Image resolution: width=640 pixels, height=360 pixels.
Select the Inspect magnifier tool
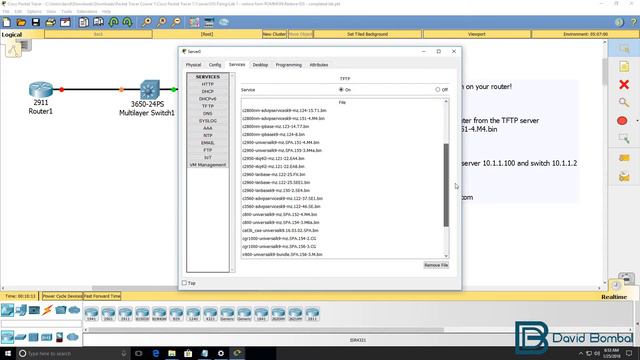(x=623, y=102)
